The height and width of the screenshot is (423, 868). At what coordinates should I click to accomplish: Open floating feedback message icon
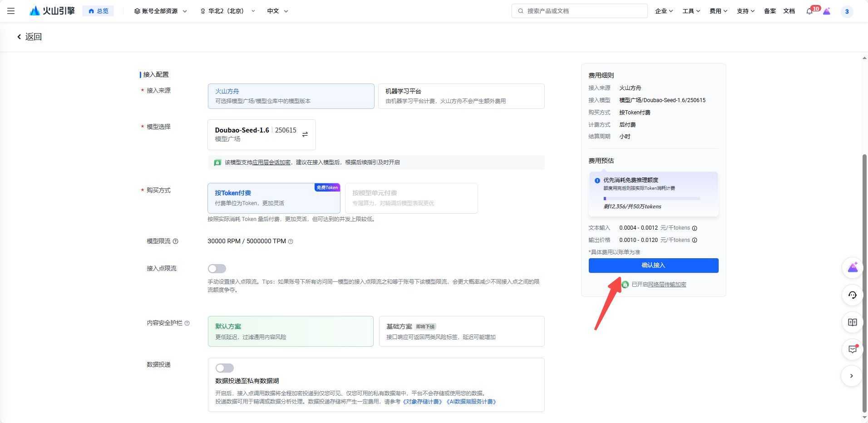click(x=853, y=349)
